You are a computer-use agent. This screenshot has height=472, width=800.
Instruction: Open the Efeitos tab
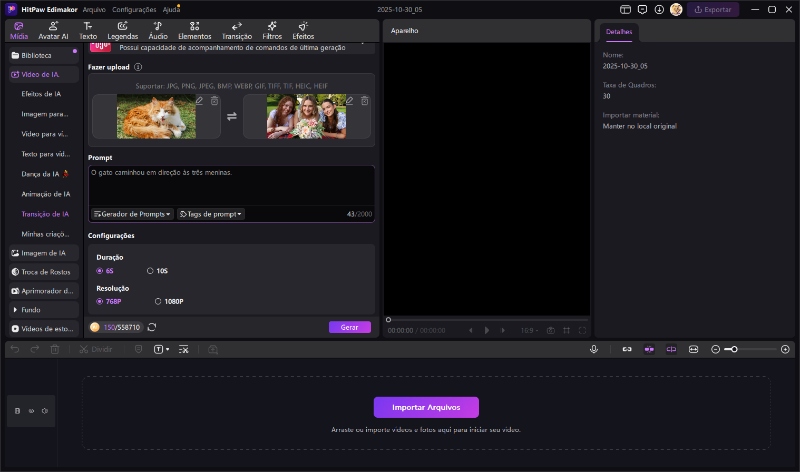click(x=303, y=31)
